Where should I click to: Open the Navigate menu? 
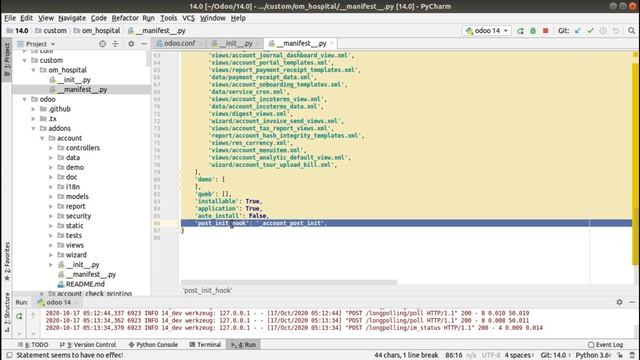[x=72, y=18]
